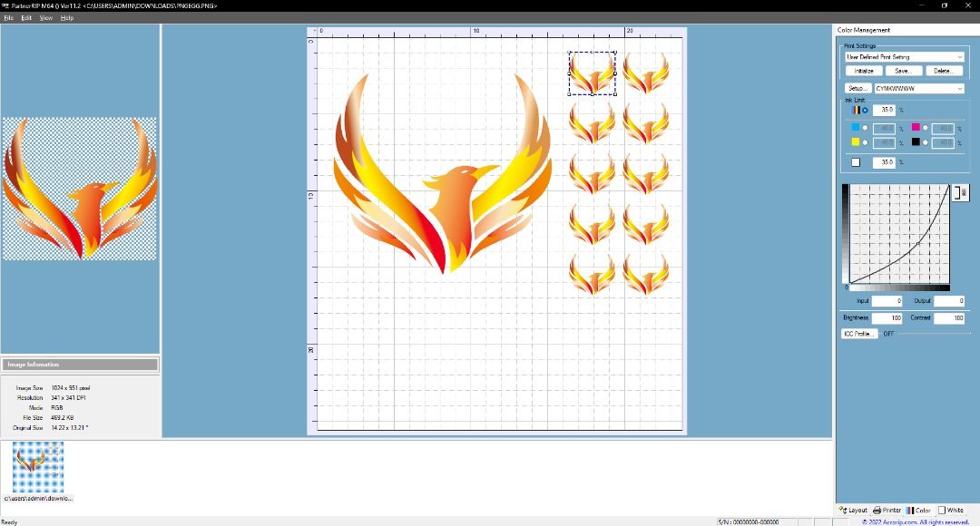Select the combined CMYK ink limit radio button
Viewport: 980px width, 526px height.
point(865,110)
